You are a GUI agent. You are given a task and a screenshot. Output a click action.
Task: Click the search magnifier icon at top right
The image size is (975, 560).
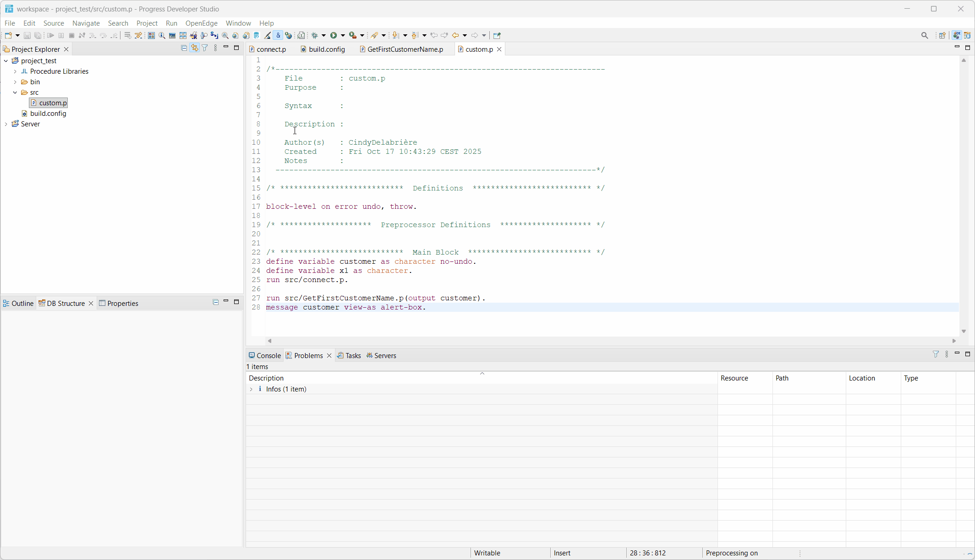pos(925,35)
